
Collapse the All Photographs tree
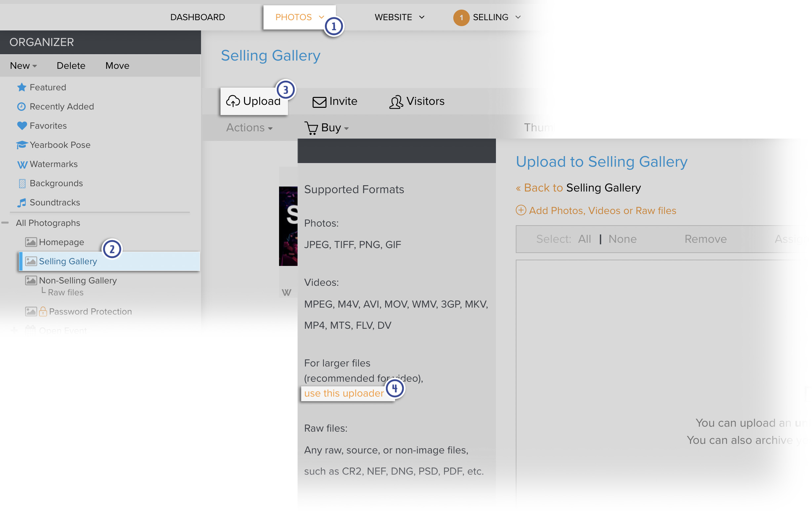[5, 223]
